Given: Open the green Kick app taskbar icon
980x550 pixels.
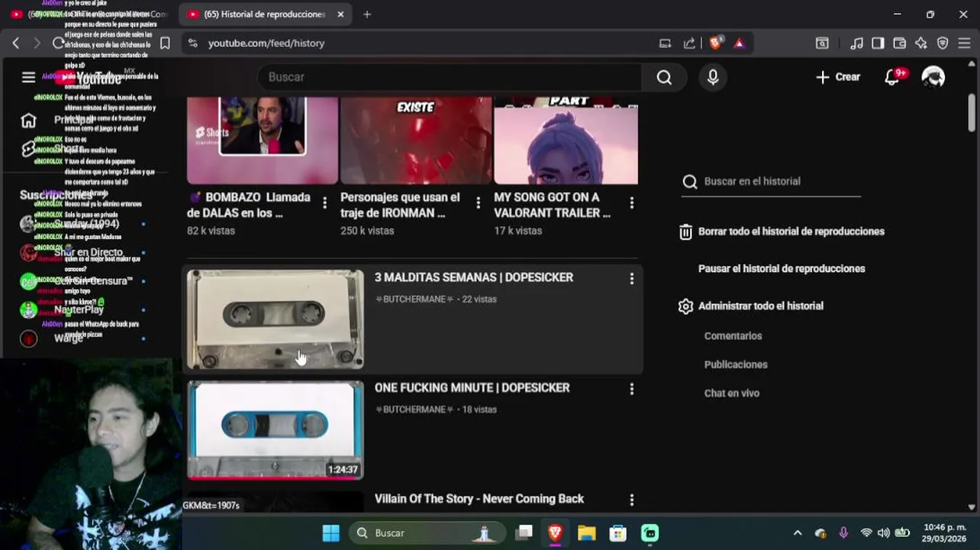Looking at the screenshot, I should (x=650, y=533).
